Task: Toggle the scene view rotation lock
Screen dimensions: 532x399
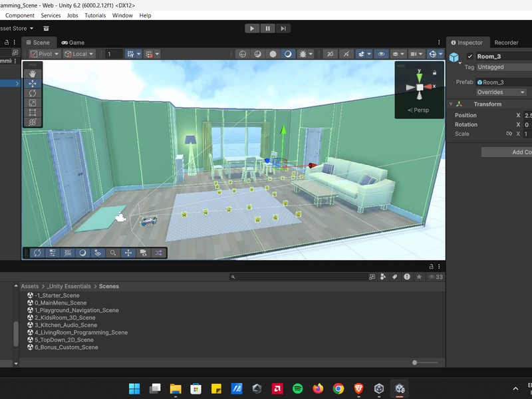Action: (434, 72)
